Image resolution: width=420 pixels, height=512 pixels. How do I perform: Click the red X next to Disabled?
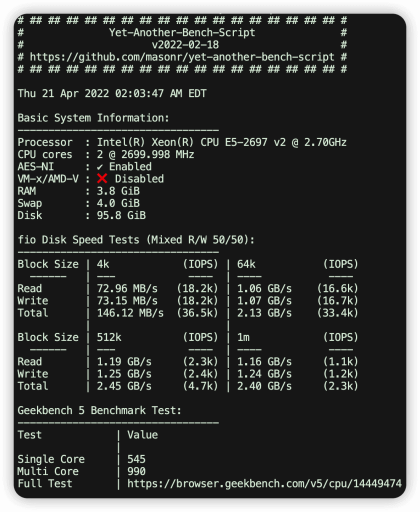[x=102, y=179]
